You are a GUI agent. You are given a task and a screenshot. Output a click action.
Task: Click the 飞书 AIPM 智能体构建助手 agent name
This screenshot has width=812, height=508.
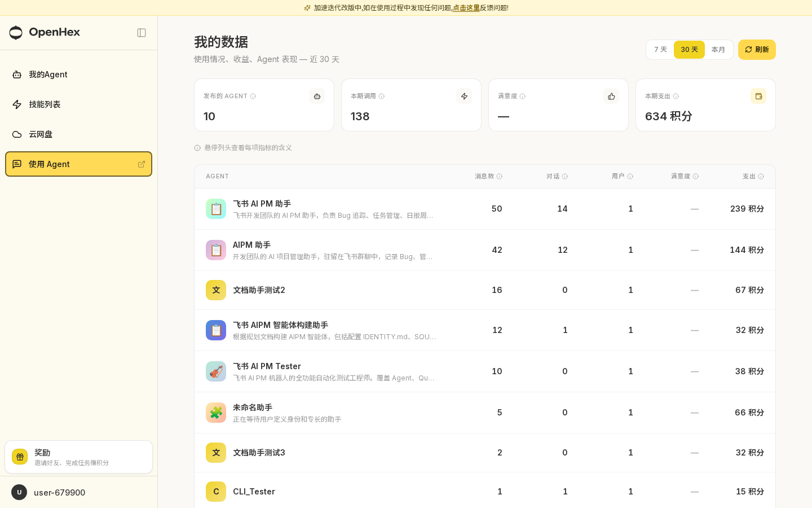tap(280, 325)
